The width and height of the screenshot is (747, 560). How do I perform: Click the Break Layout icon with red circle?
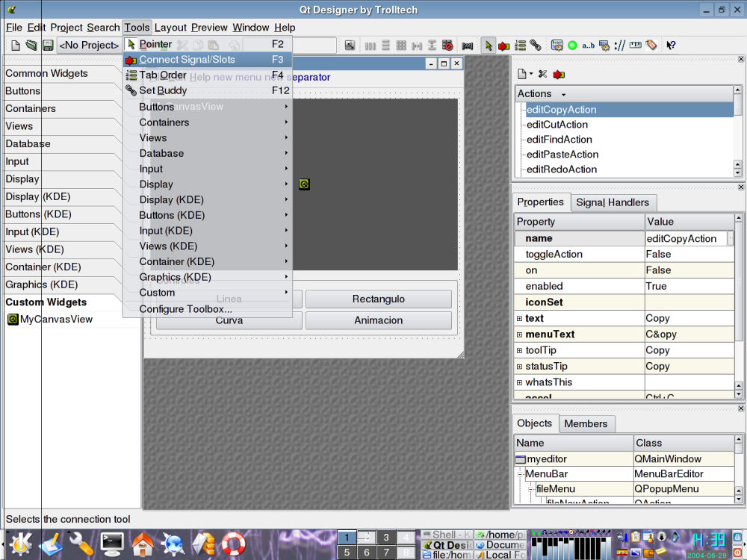(447, 46)
